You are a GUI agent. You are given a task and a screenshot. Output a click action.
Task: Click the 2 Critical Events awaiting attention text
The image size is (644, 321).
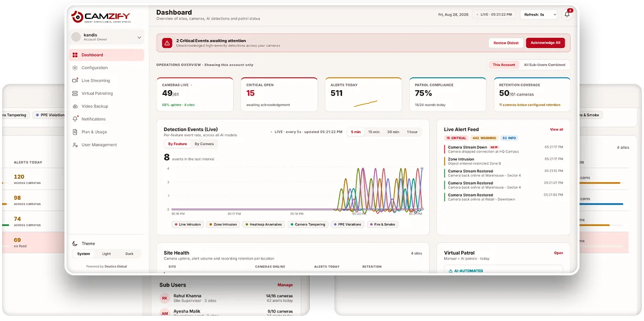coord(211,40)
